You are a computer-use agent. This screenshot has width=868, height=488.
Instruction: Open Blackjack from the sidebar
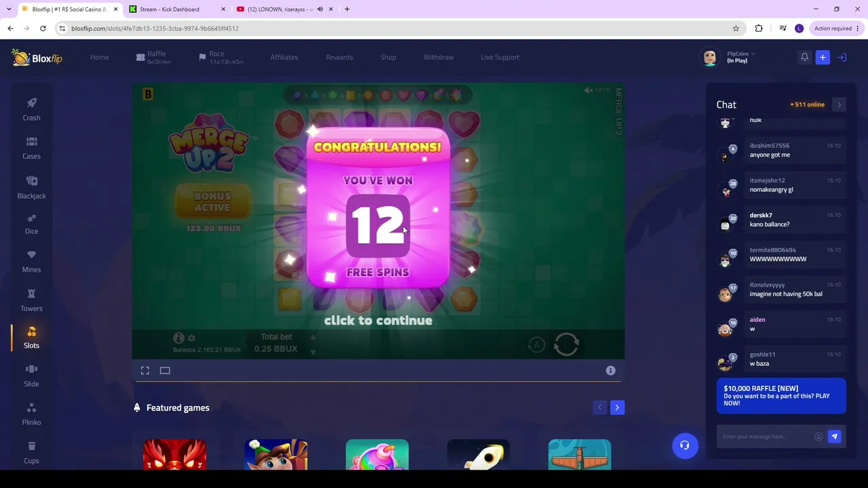click(x=31, y=187)
